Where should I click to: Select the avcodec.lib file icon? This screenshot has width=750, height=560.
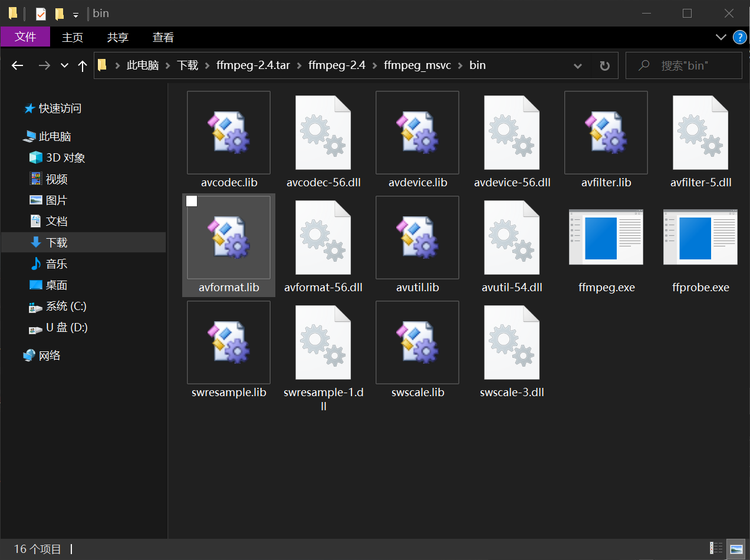(229, 133)
